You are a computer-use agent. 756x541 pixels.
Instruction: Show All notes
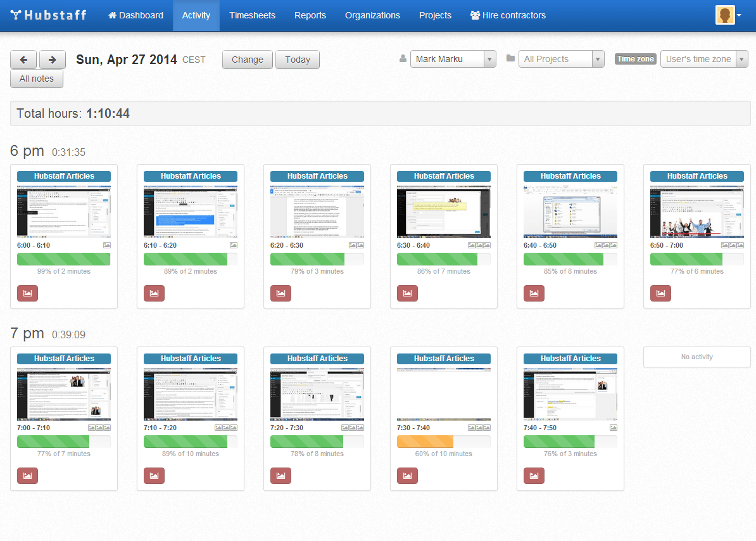point(37,79)
